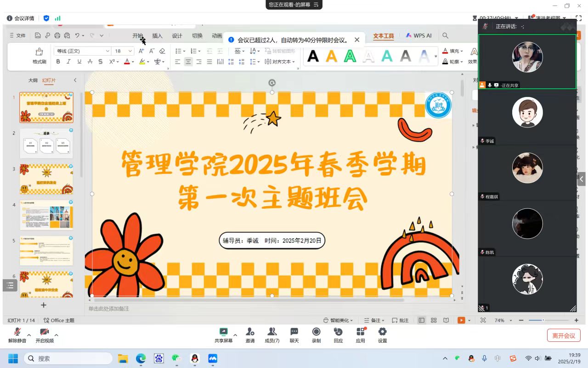Click the 离开会议 leave meeting button
The image size is (588, 368).
[564, 335]
